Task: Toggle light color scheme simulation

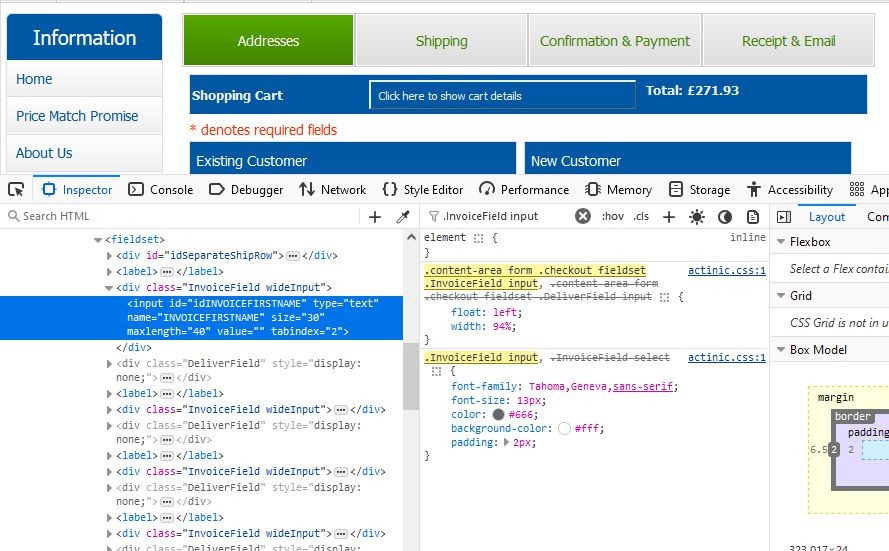Action: (697, 216)
